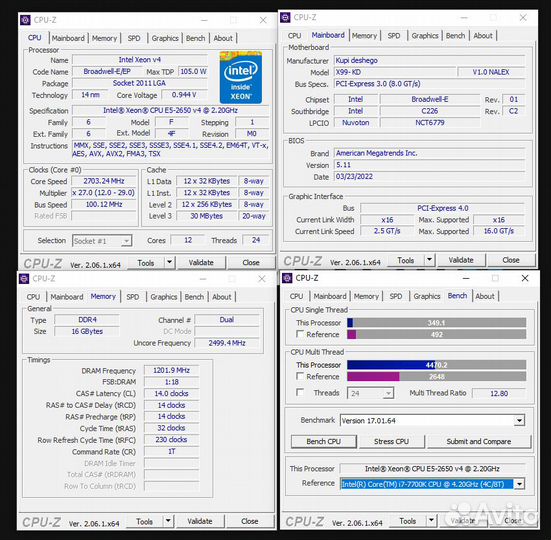Viewport: 551px width, 540px height.
Task: Minimize the Bench CPU-Z window
Action: pyautogui.click(x=466, y=278)
